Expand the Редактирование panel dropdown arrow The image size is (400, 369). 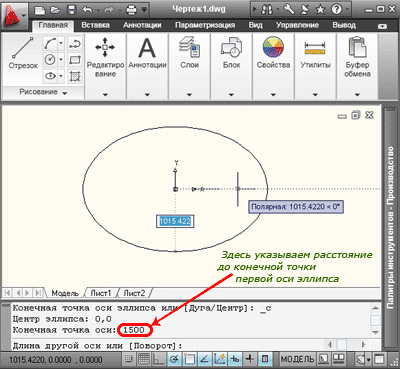coord(105,95)
